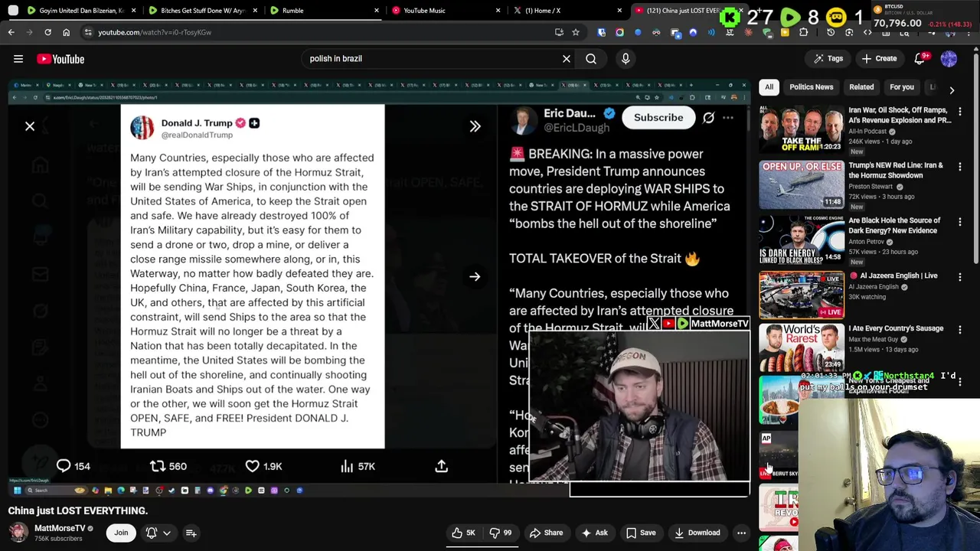Open browser home page
This screenshot has height=551, width=980.
(x=66, y=32)
